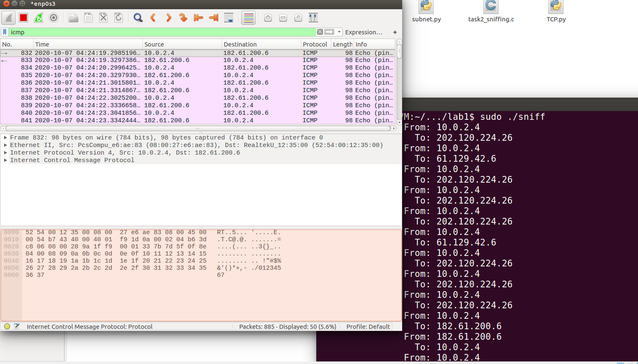
Task: Click Go to specified packet icon
Action: pyautogui.click(x=183, y=18)
